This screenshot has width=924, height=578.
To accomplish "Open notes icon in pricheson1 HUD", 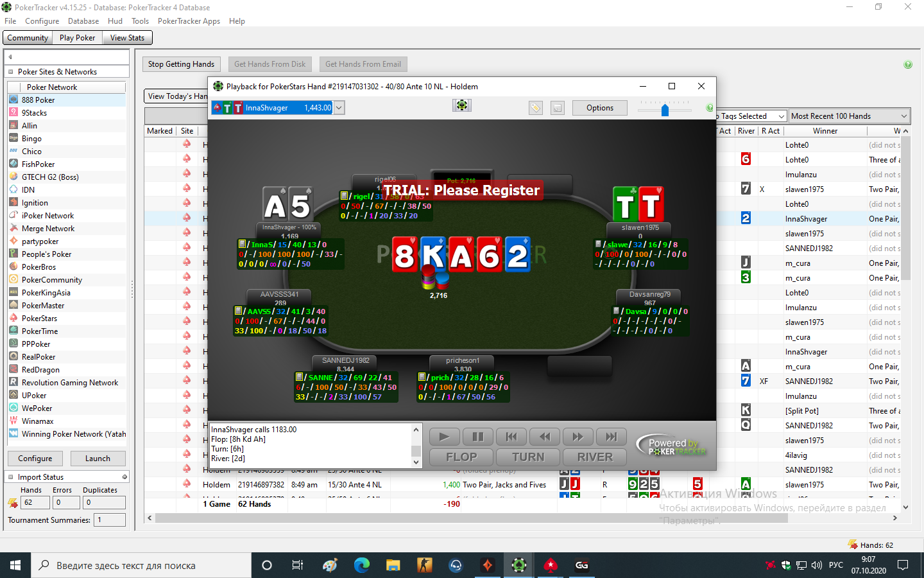I will (x=422, y=377).
